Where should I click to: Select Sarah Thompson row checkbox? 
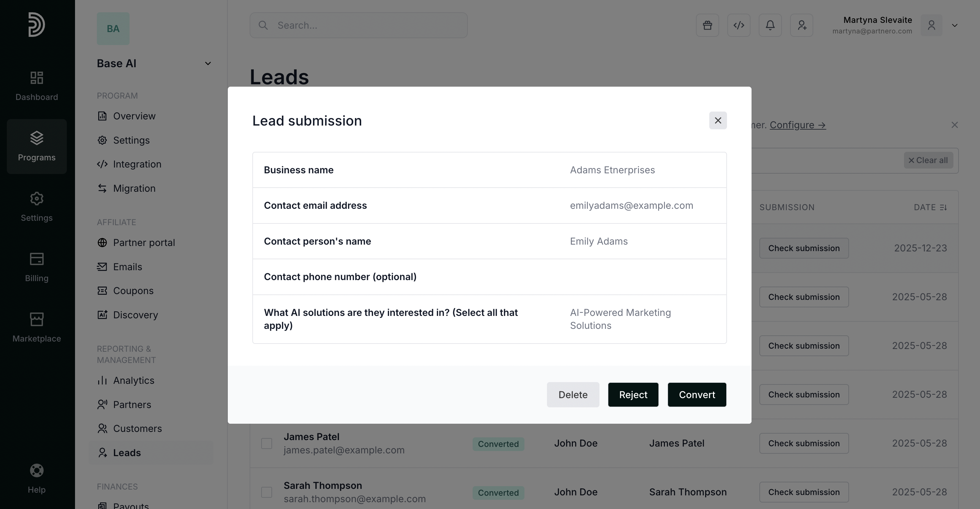266,492
